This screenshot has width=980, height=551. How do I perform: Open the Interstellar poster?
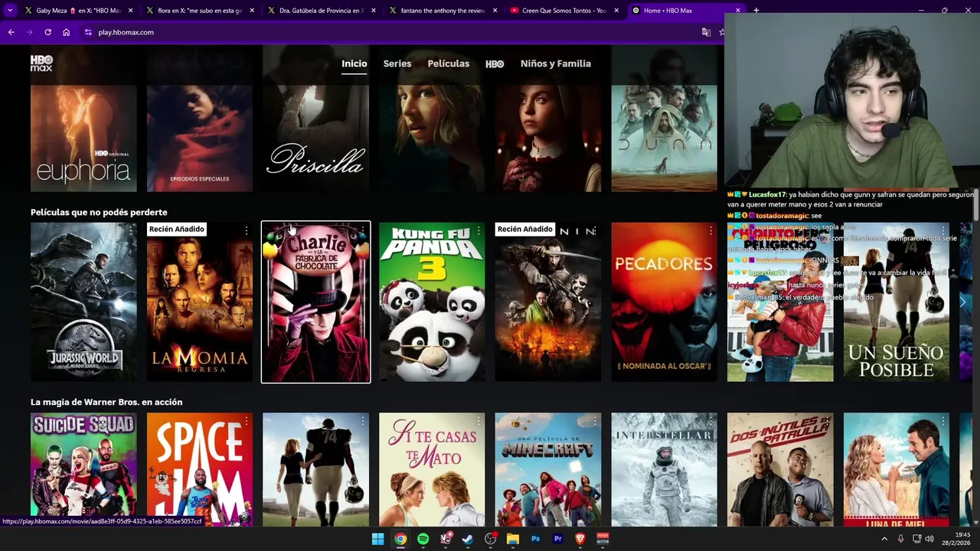tap(664, 470)
